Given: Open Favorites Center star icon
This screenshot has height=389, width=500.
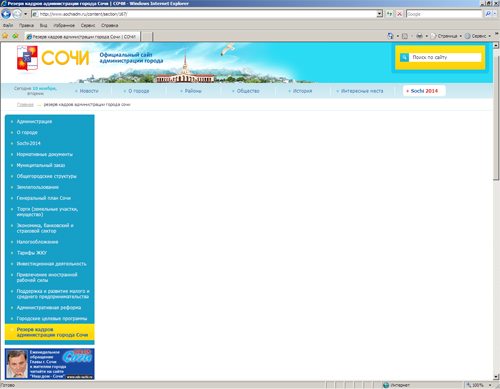Looking at the screenshot, I should [x=5, y=36].
